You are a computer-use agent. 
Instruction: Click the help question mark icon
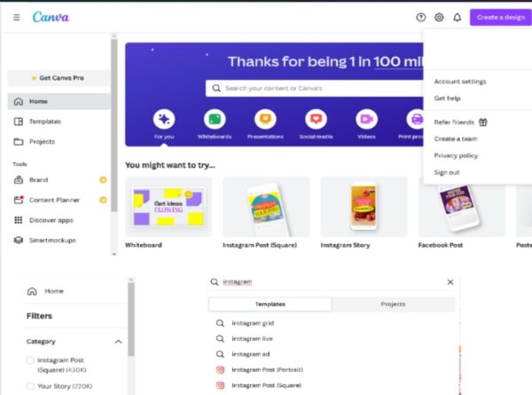(x=421, y=17)
